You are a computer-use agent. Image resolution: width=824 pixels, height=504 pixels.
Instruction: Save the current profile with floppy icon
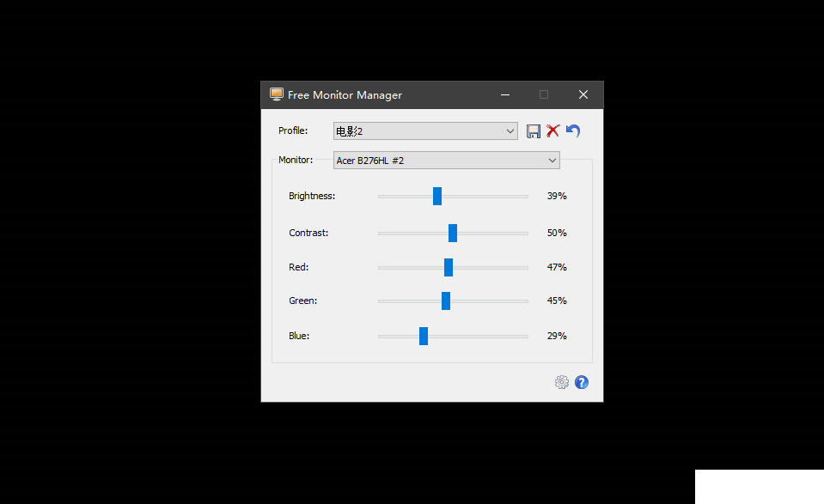pos(534,131)
